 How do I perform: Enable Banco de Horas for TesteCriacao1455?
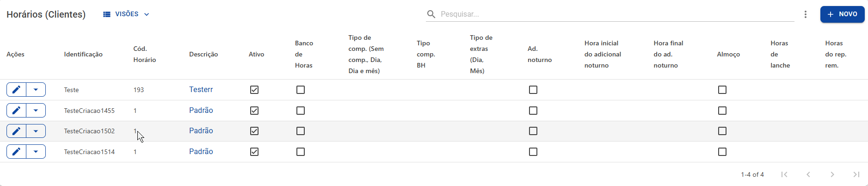pos(301,111)
